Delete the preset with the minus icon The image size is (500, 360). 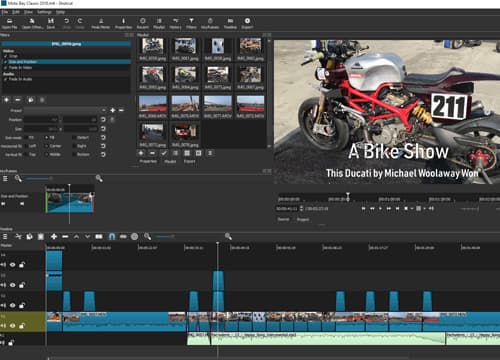(x=121, y=110)
